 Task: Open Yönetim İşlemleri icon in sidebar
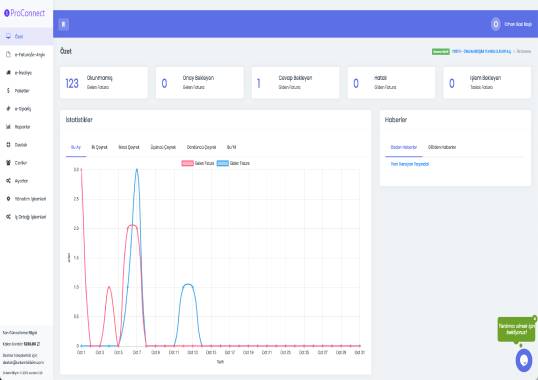pyautogui.click(x=9, y=199)
